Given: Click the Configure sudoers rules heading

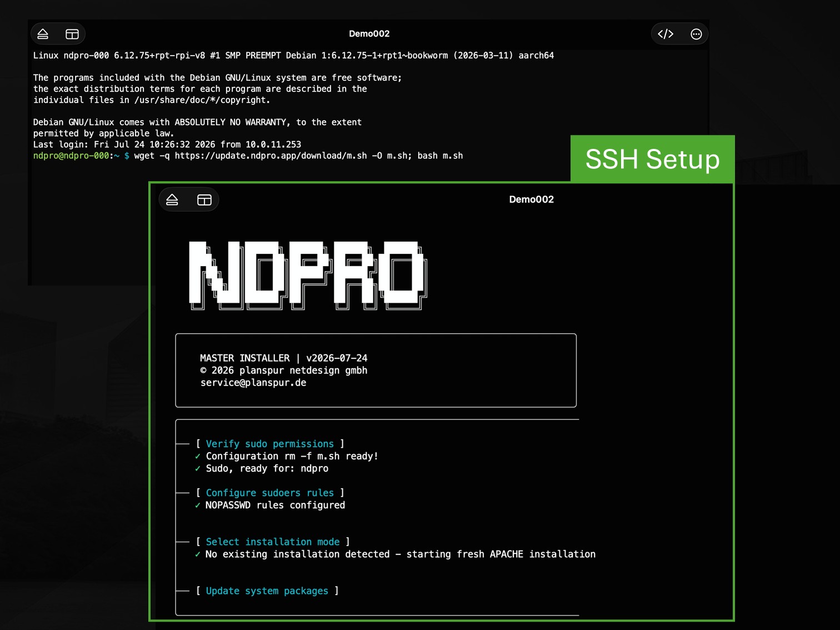Looking at the screenshot, I should click(270, 493).
